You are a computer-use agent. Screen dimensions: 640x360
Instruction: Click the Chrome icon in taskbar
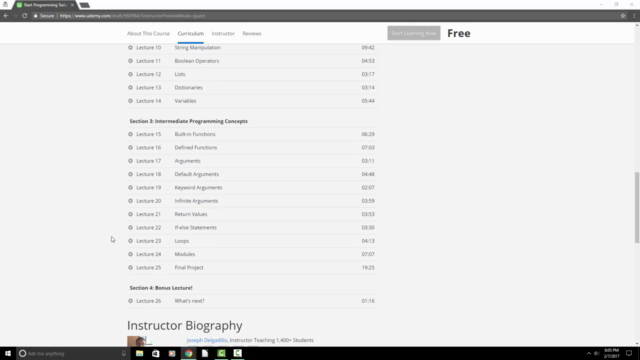(x=189, y=353)
